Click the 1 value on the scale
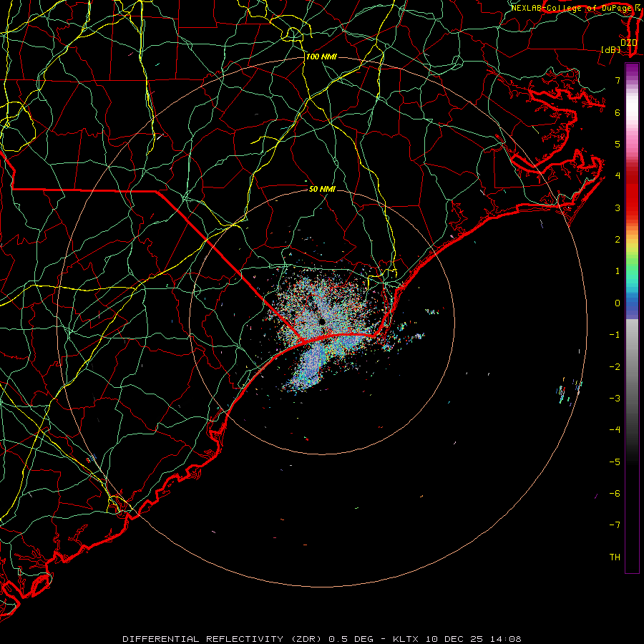Viewport: 644px width, 644px height. [618, 271]
